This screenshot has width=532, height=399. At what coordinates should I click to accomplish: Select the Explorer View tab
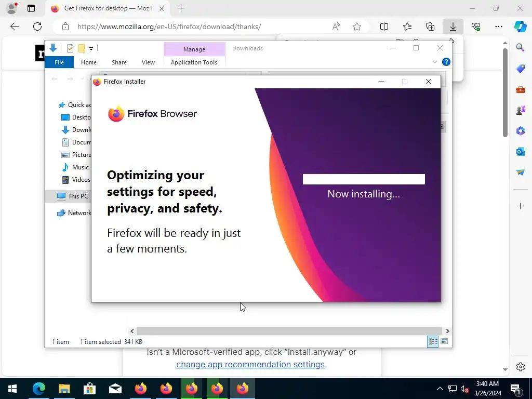[x=148, y=62]
